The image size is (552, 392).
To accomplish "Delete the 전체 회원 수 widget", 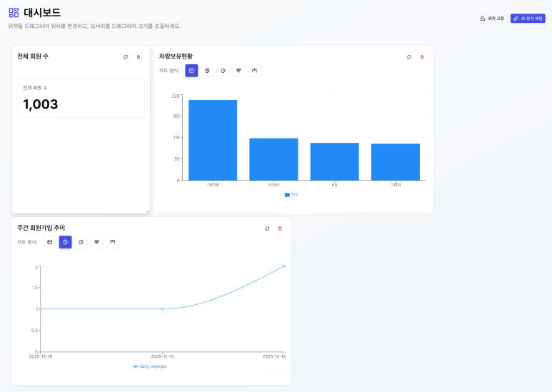I will coord(139,57).
